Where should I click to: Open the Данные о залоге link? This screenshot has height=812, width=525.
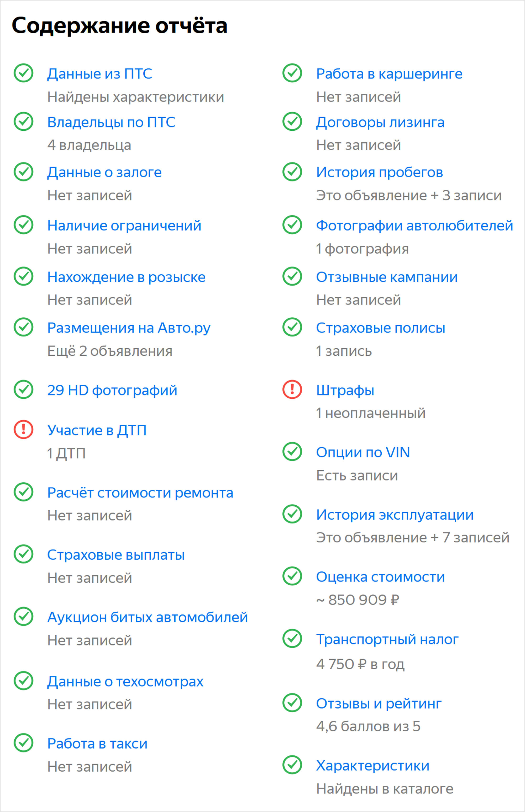point(104,172)
